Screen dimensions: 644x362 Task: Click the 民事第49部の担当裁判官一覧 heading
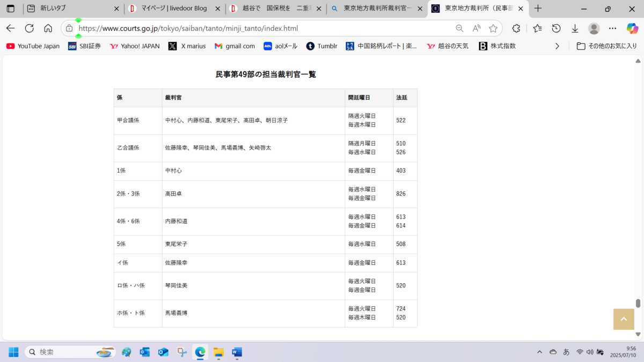click(x=266, y=75)
